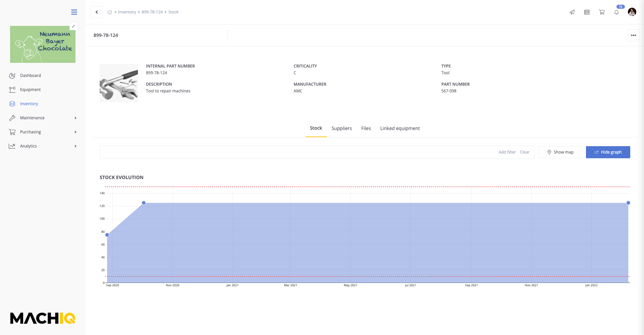Toggle the sidebar with the hamburger icon
Viewport: 644px width, 335px height.
point(74,12)
